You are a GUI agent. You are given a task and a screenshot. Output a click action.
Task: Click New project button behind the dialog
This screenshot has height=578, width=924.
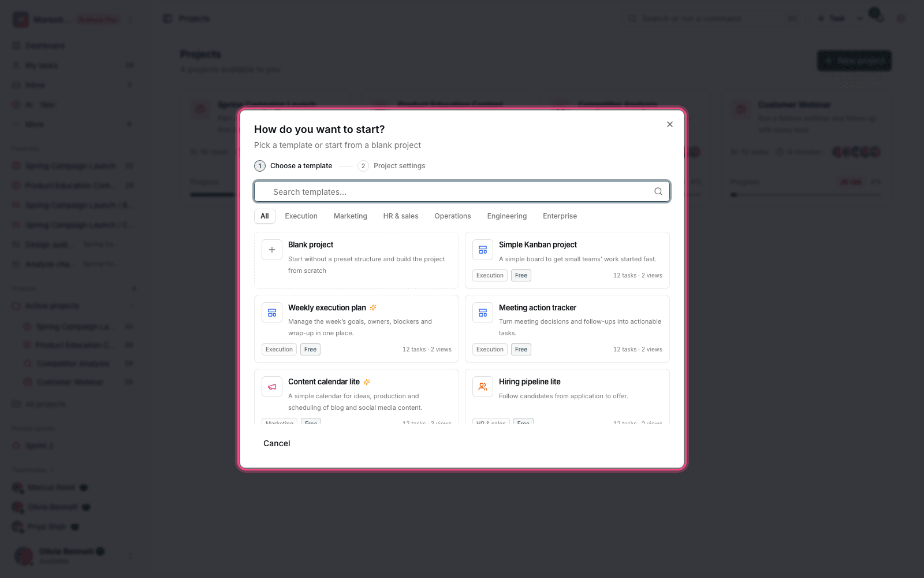point(854,61)
